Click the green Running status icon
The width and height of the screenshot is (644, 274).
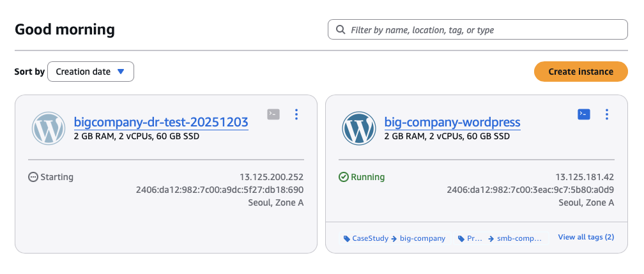[343, 177]
